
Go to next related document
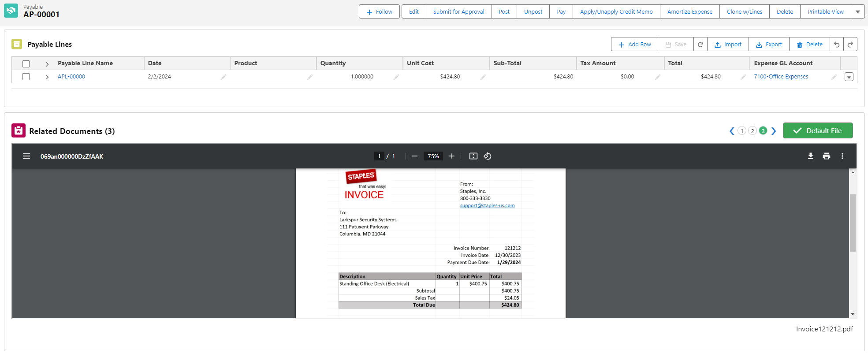click(773, 131)
